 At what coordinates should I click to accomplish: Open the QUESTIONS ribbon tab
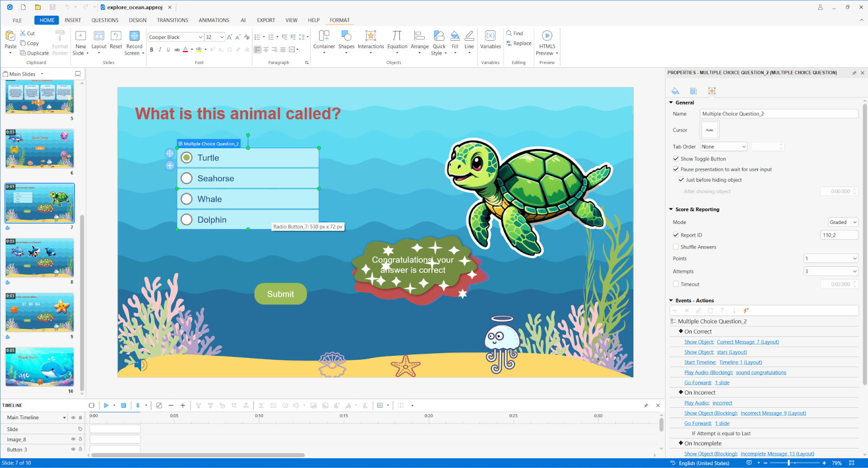[x=105, y=20]
